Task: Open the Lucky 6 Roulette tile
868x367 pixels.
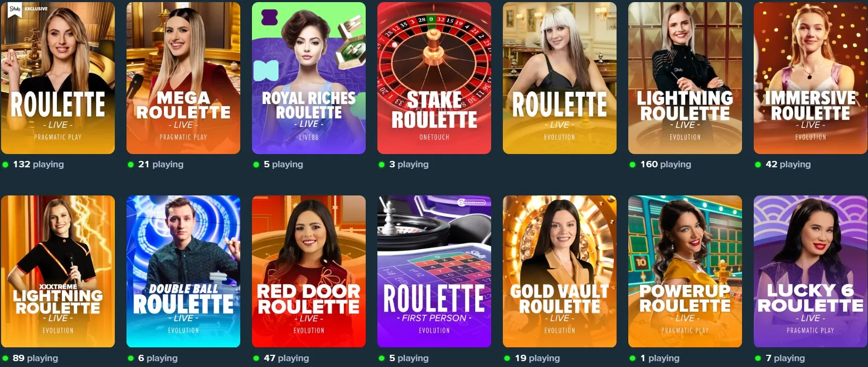Action: (x=811, y=271)
